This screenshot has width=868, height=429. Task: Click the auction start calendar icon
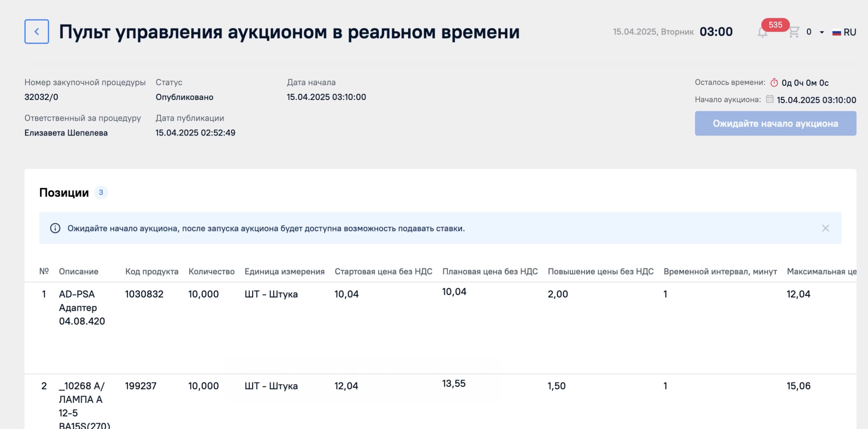pyautogui.click(x=770, y=99)
